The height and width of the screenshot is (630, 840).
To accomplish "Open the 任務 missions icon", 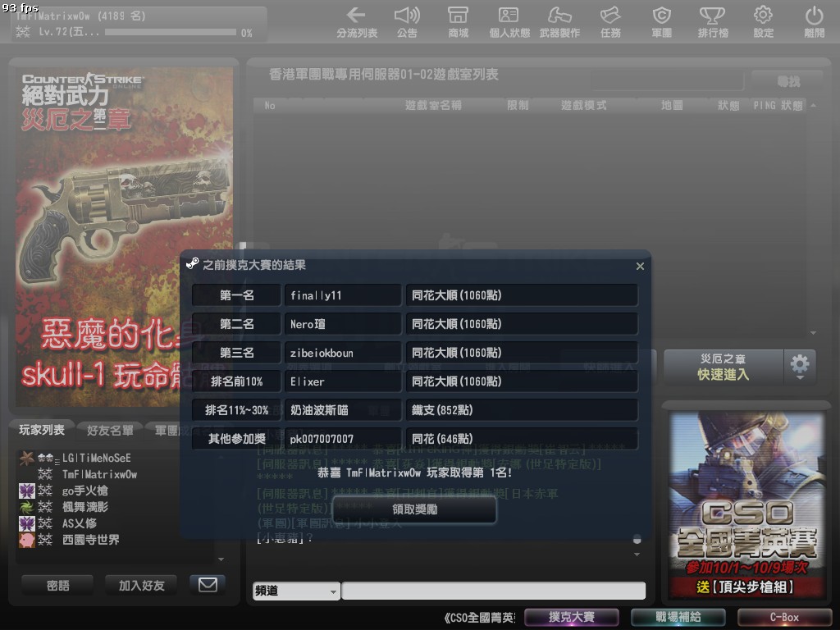I will pyautogui.click(x=610, y=16).
